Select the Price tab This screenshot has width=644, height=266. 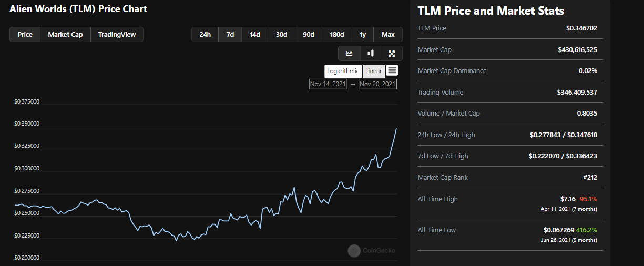(25, 35)
